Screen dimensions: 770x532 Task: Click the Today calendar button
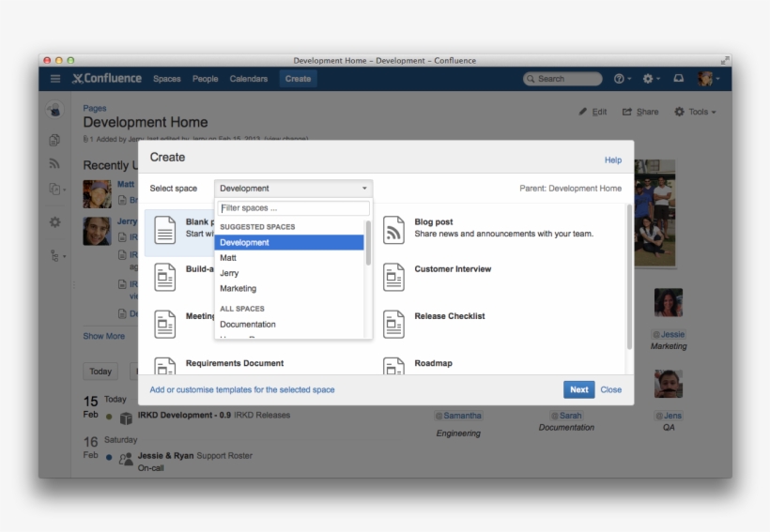[x=100, y=372]
